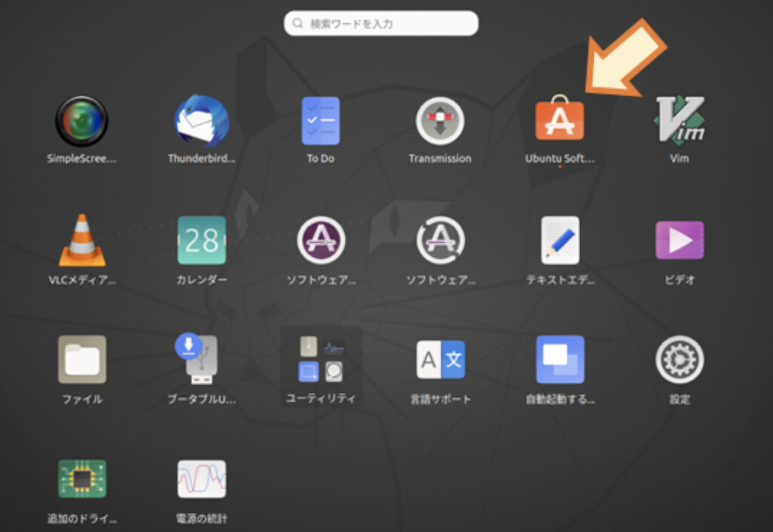
Task: Launch the テキストエディター text editor
Action: pyautogui.click(x=560, y=241)
